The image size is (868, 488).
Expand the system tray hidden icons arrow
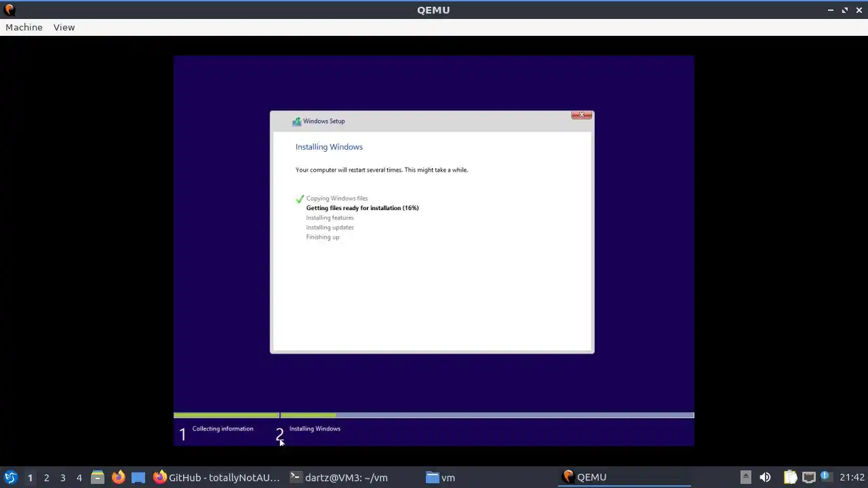[x=745, y=477]
